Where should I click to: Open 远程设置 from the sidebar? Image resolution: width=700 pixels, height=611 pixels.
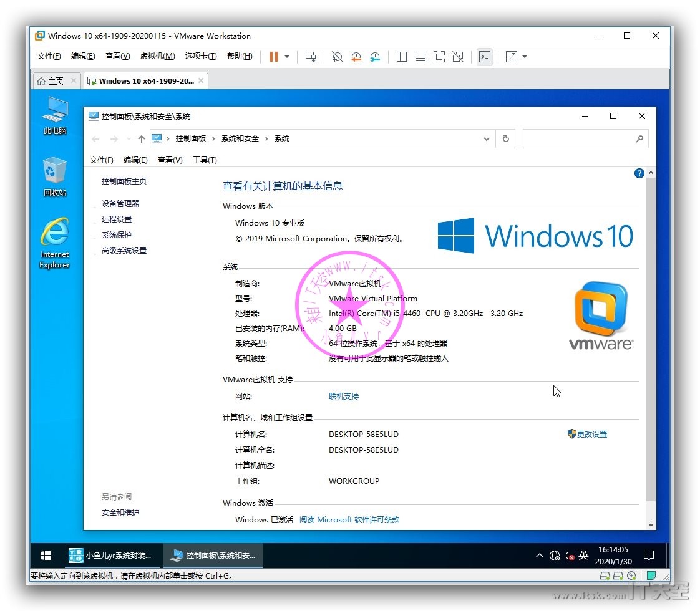click(117, 219)
